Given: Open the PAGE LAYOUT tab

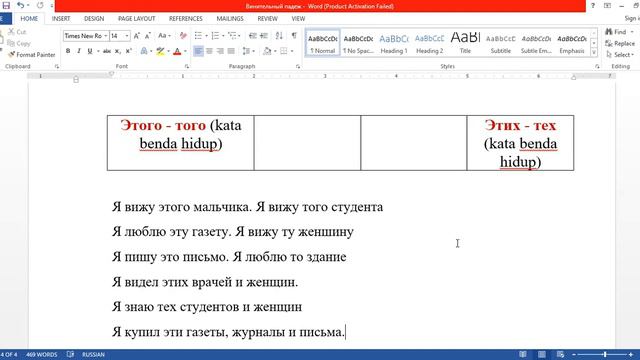Looking at the screenshot, I should tap(136, 19).
